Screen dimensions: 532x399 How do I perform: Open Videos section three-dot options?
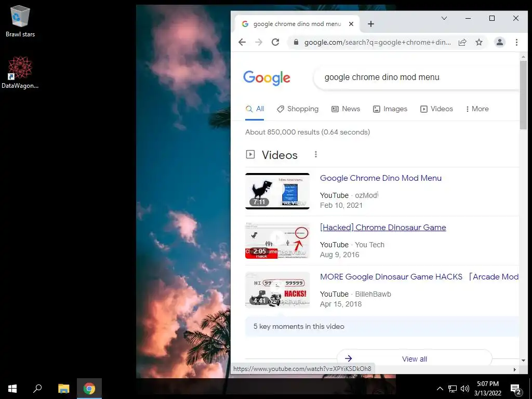315,154
